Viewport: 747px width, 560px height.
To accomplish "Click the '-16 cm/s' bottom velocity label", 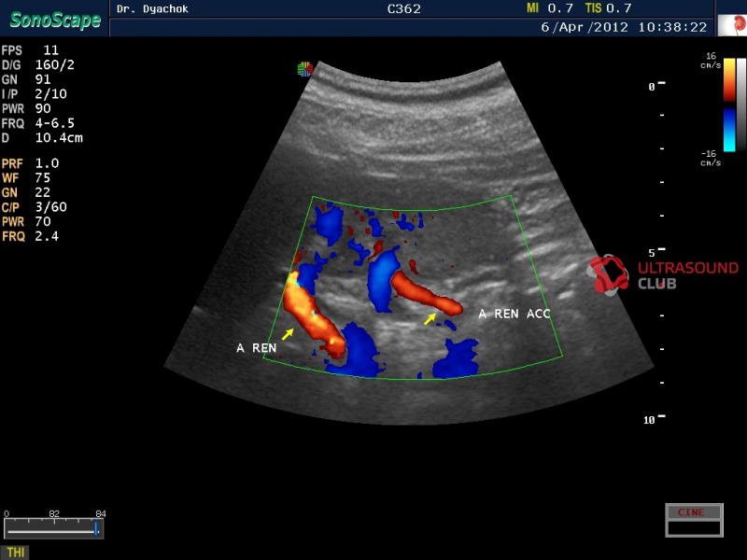I will click(711, 158).
